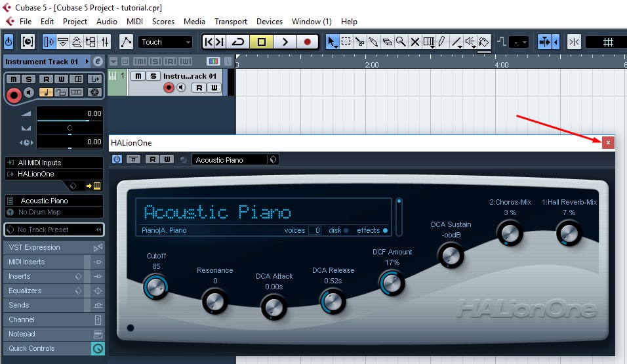Show the Inspector panel
The width and height of the screenshot is (627, 364).
coord(49,41)
